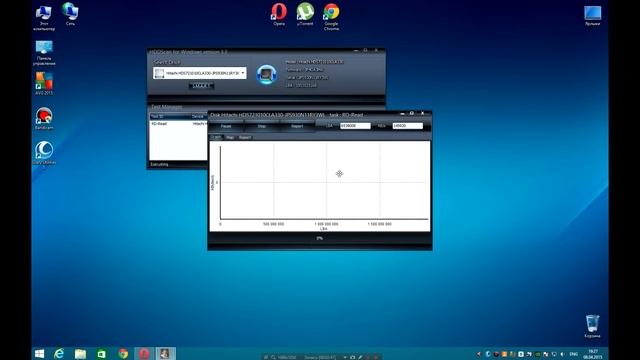640x360 pixels.
Task: Switch to the Graph tab in the scan window
Action: (x=216, y=138)
